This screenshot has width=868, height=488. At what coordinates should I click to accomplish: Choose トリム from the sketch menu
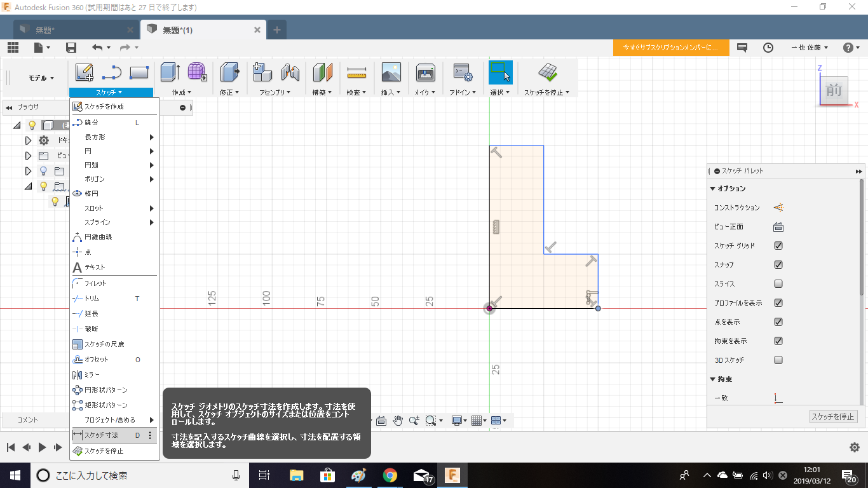click(114, 298)
